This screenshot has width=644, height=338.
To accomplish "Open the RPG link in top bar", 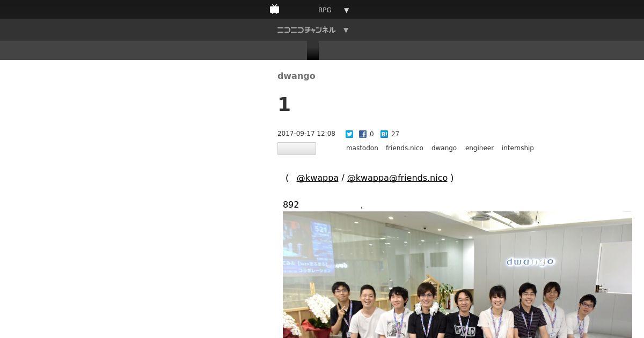I will point(325,10).
